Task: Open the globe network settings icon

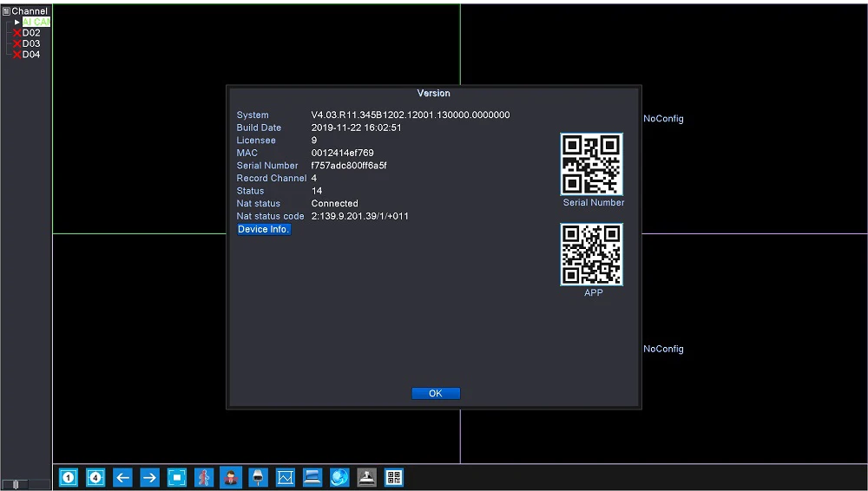Action: click(x=339, y=477)
